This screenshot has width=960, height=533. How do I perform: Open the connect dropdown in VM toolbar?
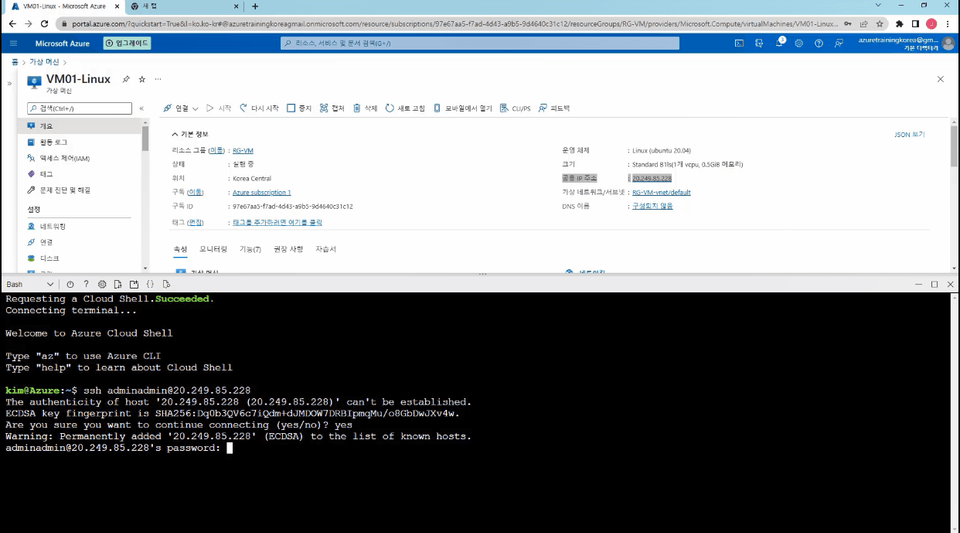[181, 108]
